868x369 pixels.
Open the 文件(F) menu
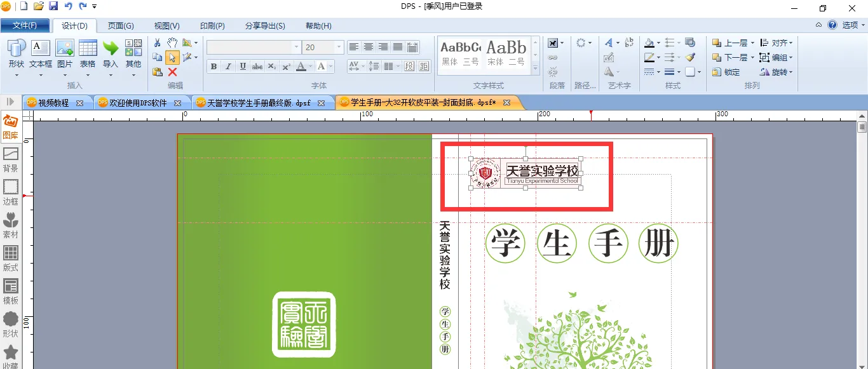point(24,25)
